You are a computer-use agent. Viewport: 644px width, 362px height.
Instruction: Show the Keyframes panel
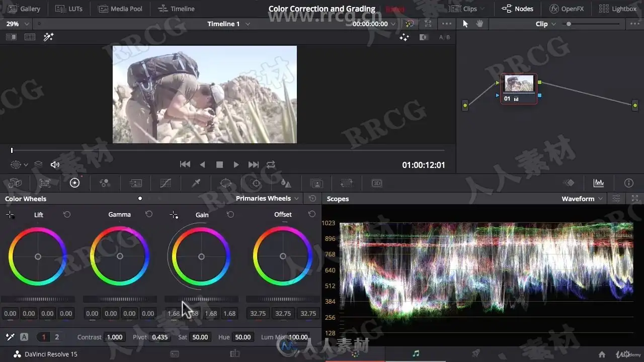[x=569, y=183]
